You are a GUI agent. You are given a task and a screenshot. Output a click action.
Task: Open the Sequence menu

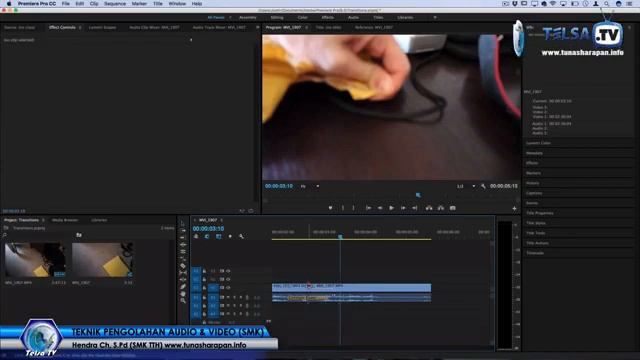coord(115,4)
